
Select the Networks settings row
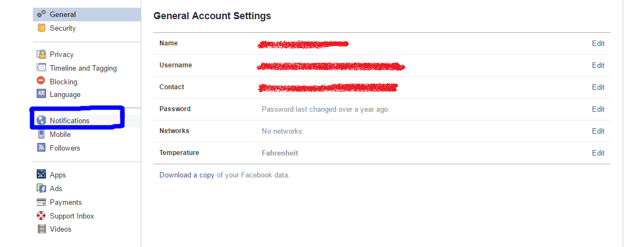[x=382, y=131]
